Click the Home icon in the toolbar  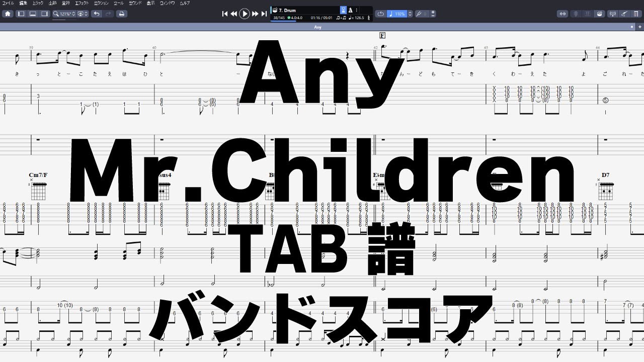click(7, 14)
